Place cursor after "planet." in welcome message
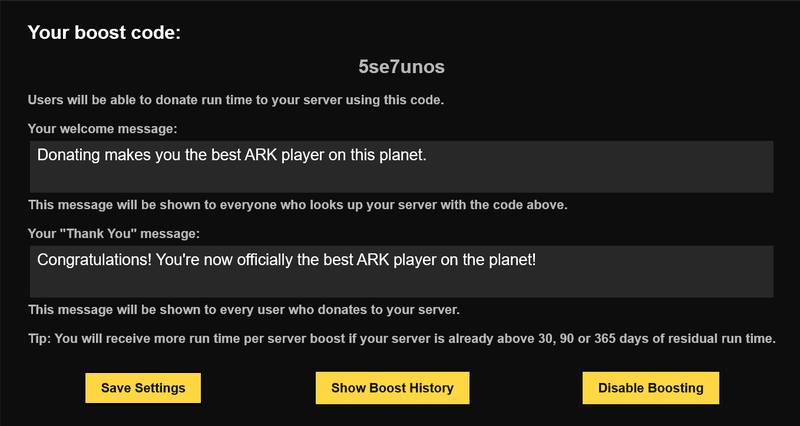This screenshot has width=800, height=426. pos(427,155)
